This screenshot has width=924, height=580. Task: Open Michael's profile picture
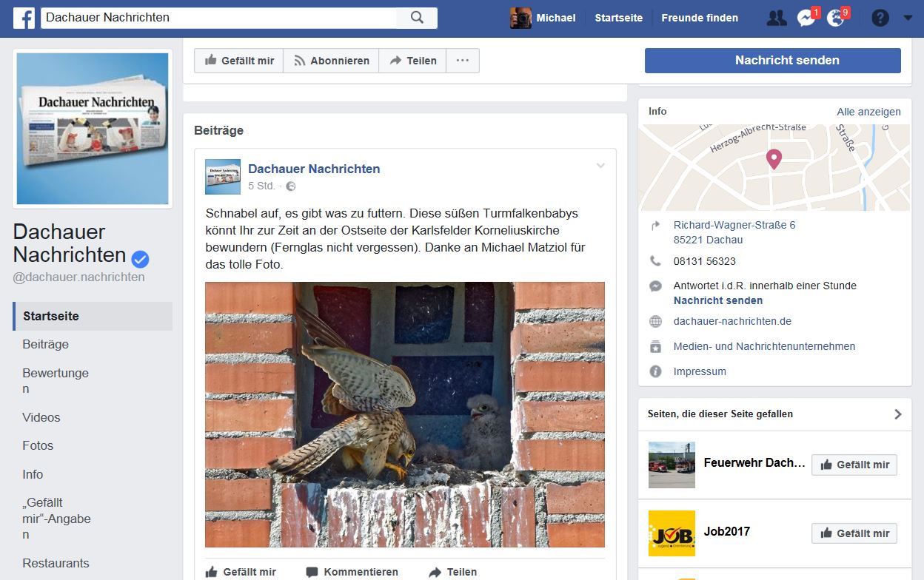pos(520,18)
